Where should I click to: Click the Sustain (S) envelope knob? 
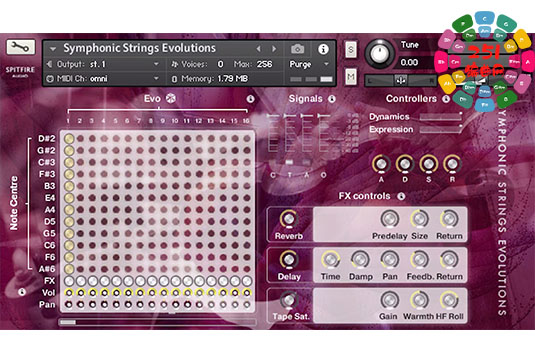429,164
